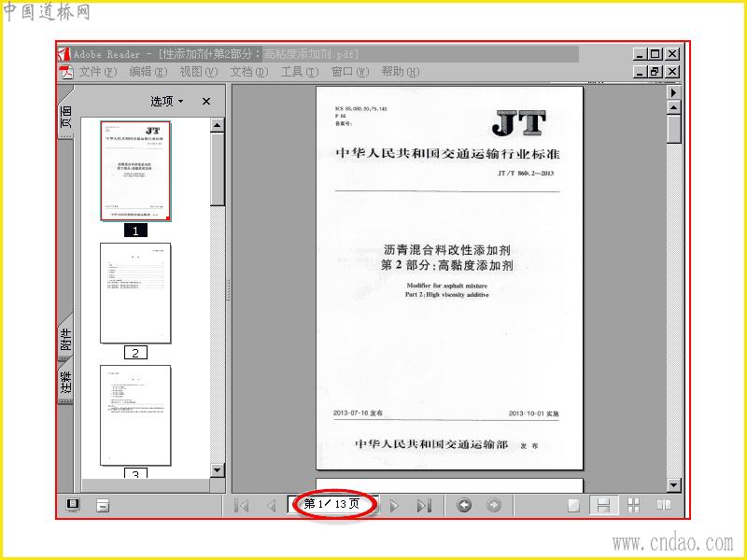Screen dimensions: 747x560
Task: Switch to the 附件 attachments tab
Action: (x=65, y=339)
